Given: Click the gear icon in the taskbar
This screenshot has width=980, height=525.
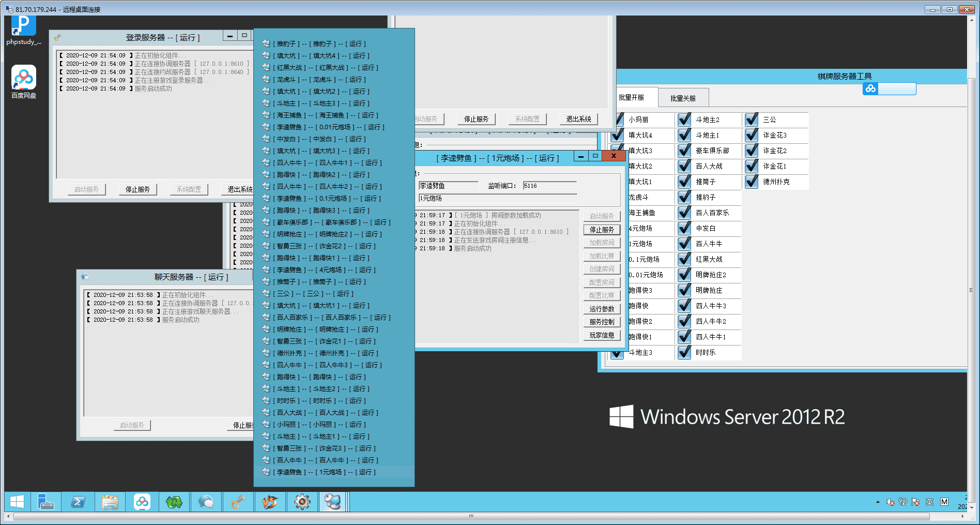Looking at the screenshot, I should click(302, 502).
